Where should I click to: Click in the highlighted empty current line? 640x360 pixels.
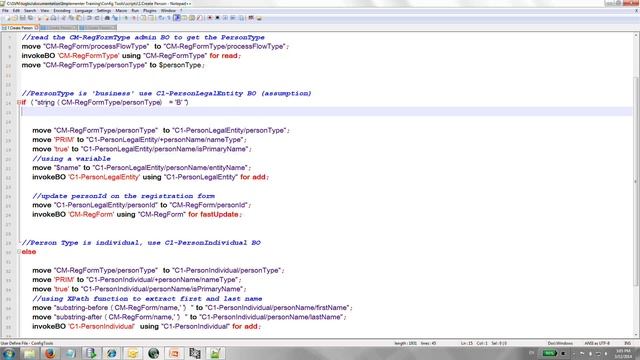coord(327,111)
